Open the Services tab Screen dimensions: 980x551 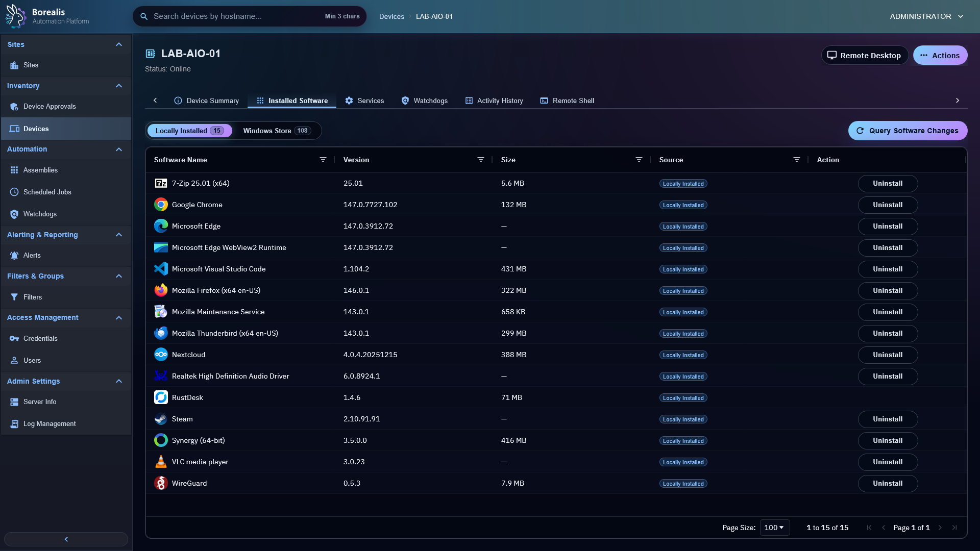pyautogui.click(x=364, y=101)
